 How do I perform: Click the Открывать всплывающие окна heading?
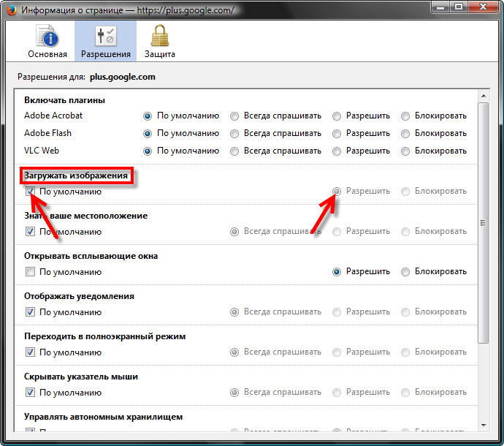(91, 256)
